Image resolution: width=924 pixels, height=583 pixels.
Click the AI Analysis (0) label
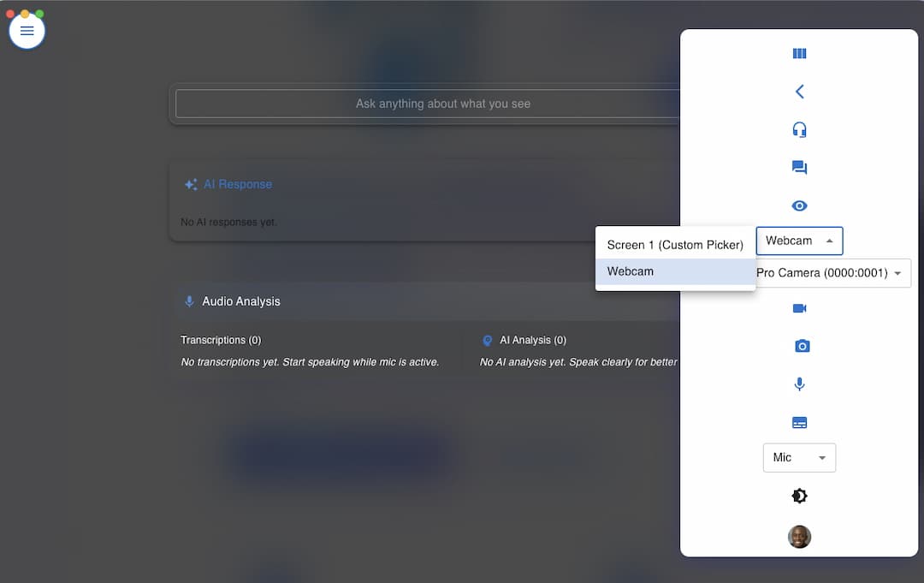pos(533,340)
